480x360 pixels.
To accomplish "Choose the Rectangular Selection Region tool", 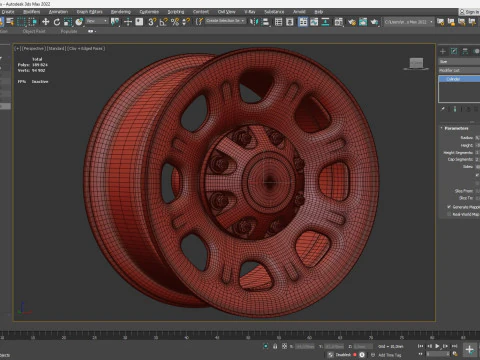I will click(21, 22).
